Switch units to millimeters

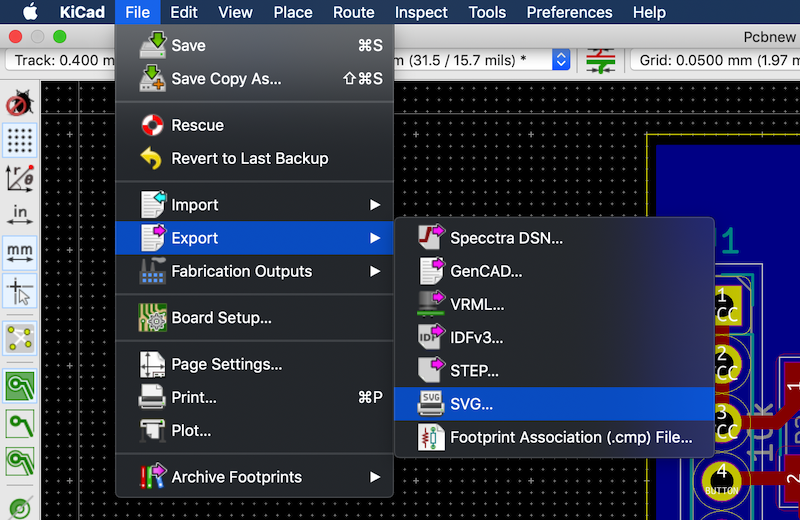(20, 253)
